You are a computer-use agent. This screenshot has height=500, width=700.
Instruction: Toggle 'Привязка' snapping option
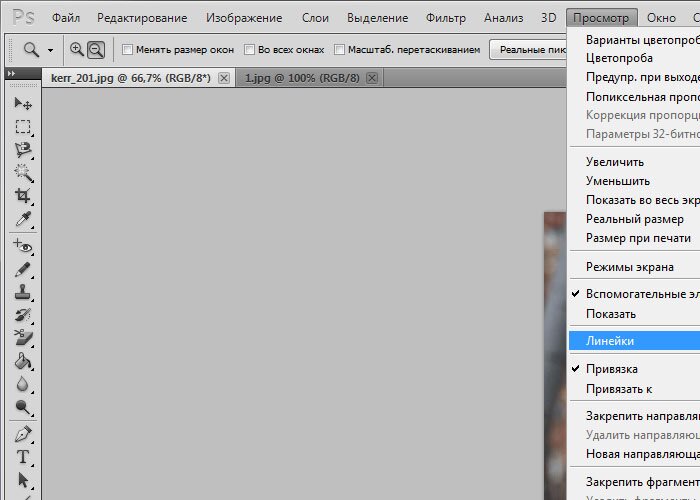(x=634, y=369)
